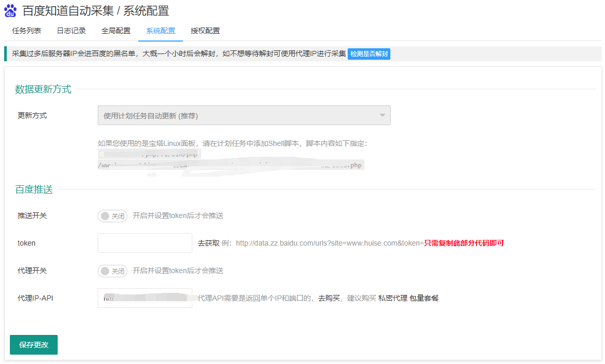The width and height of the screenshot is (605, 364).
Task: Click the 代理IP-API field label
Action: [35, 298]
